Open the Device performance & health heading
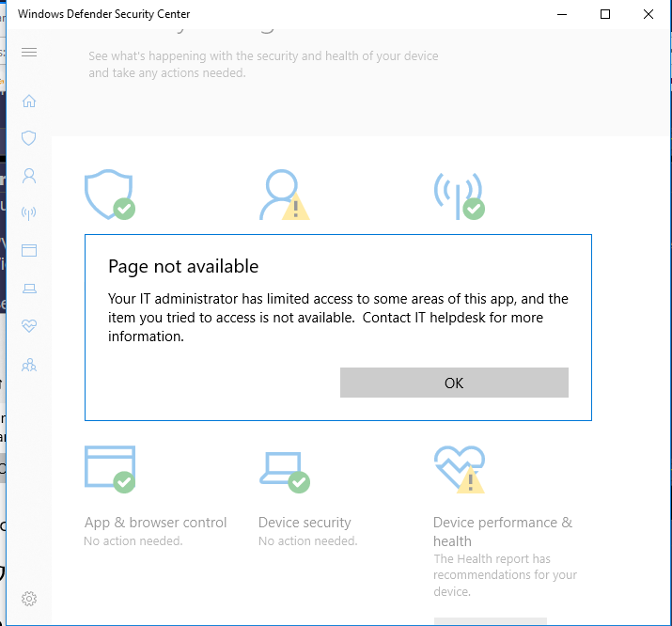The image size is (672, 626). (x=503, y=532)
